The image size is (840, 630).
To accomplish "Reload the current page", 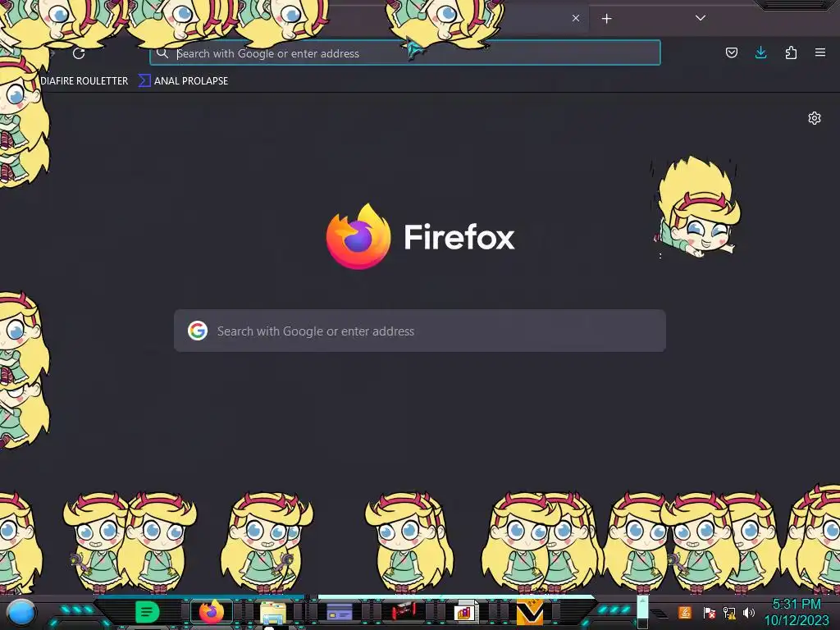I will 79,53.
